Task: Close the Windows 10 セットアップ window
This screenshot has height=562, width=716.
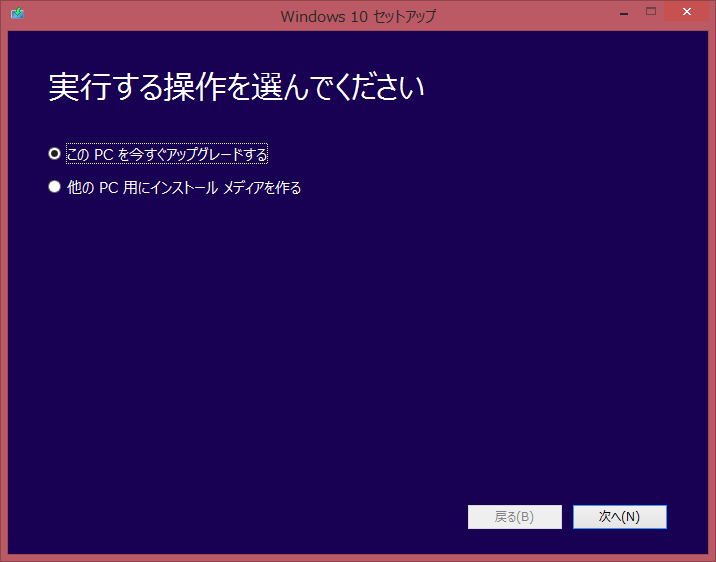Action: (687, 11)
